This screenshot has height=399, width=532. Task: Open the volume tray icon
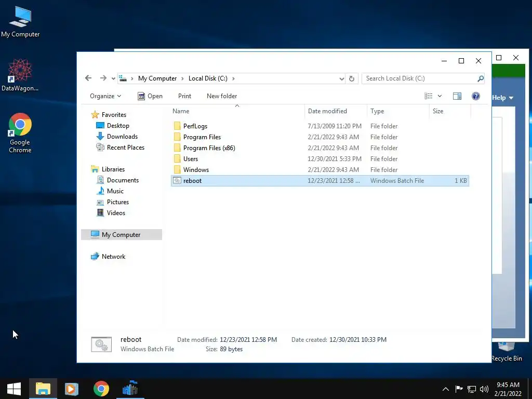(484, 389)
